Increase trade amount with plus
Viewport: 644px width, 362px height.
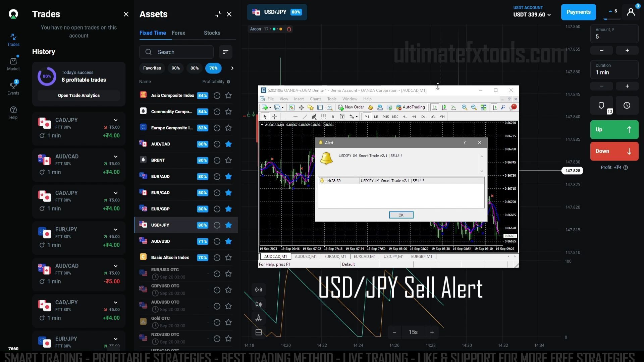pyautogui.click(x=627, y=50)
